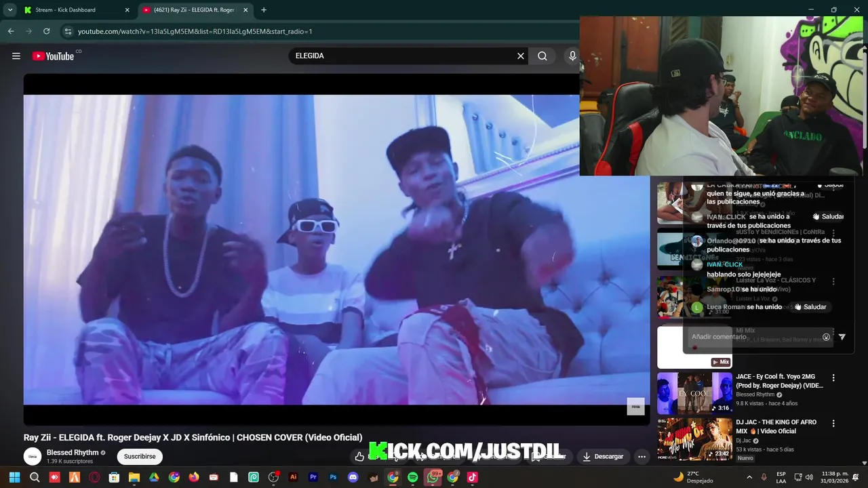Click the channel watermark on the video
The height and width of the screenshot is (488, 868).
point(635,407)
